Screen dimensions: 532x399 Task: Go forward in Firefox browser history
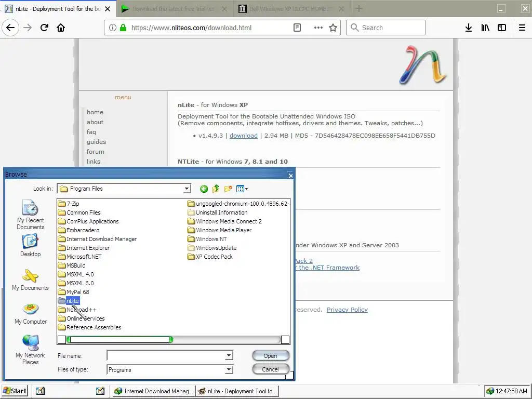click(x=28, y=28)
